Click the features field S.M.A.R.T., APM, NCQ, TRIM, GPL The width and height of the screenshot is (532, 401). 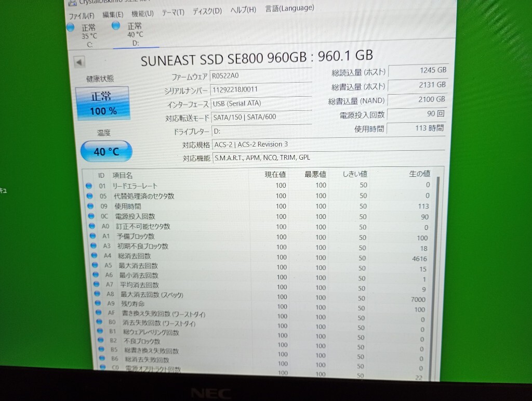pyautogui.click(x=328, y=157)
